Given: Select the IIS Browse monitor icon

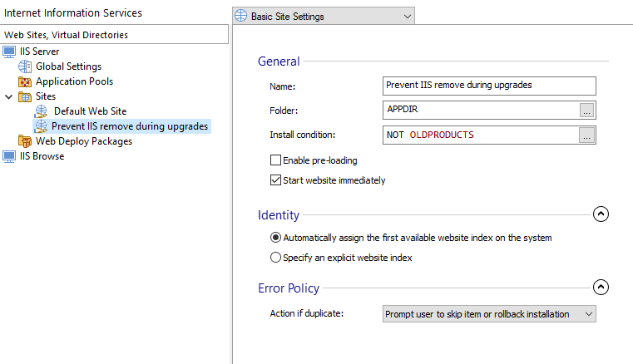Looking at the screenshot, I should click(x=9, y=156).
